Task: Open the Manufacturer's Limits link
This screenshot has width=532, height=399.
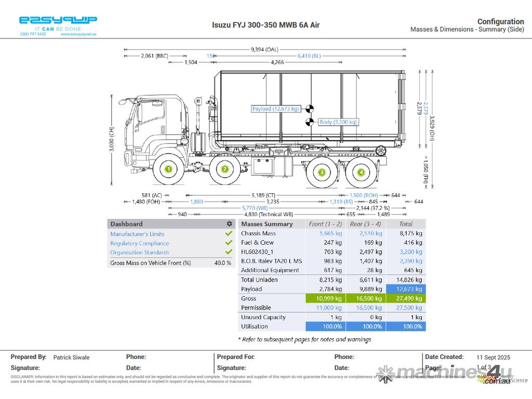Action: pyautogui.click(x=137, y=234)
